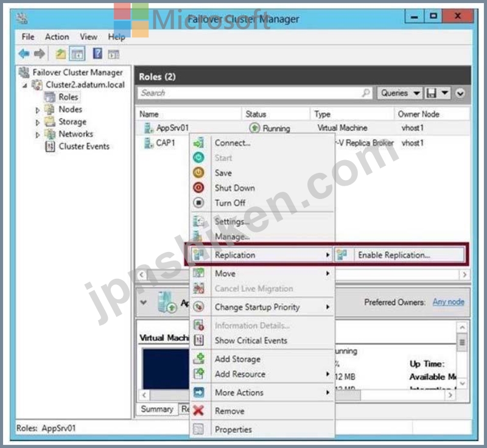Image resolution: width=487 pixels, height=448 pixels.
Task: Toggle the show/hide console tree icon
Action: (x=77, y=54)
